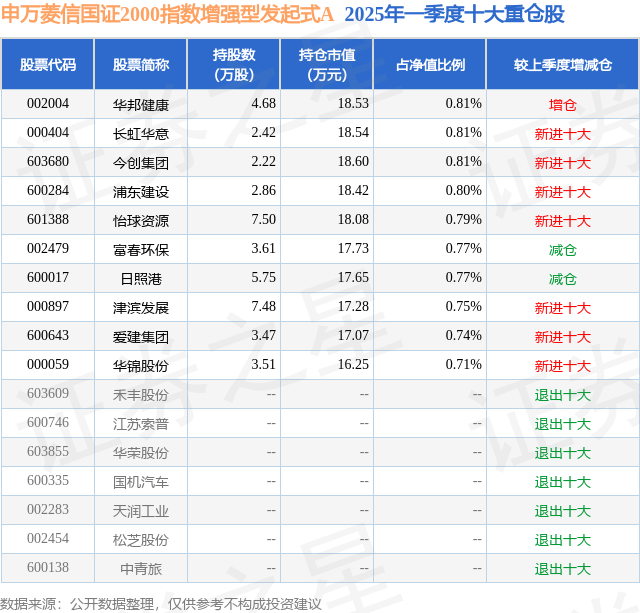Click the heading 2025年一季度十大重仓股

point(454,14)
